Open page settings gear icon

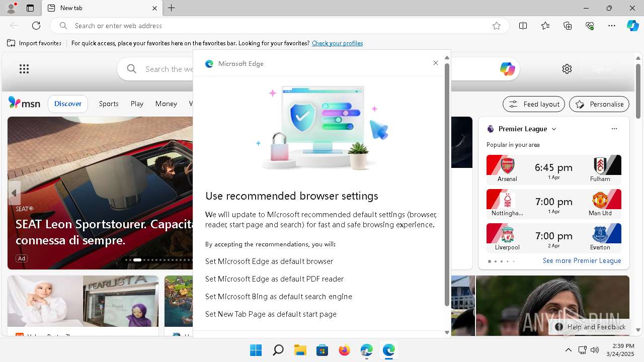click(x=567, y=69)
